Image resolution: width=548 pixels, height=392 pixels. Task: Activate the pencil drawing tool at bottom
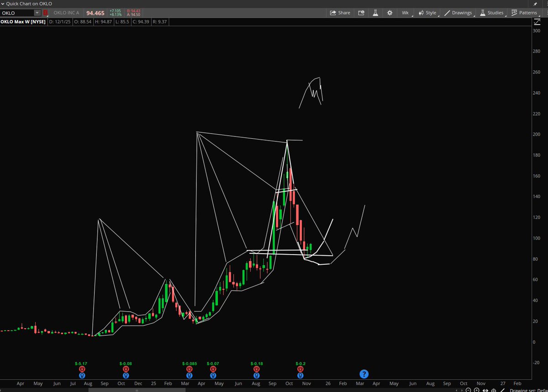coord(503,390)
